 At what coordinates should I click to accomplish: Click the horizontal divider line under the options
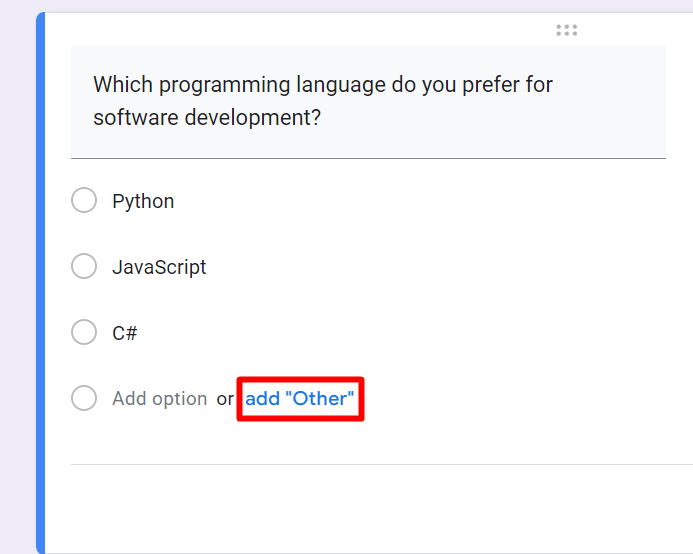pos(380,464)
